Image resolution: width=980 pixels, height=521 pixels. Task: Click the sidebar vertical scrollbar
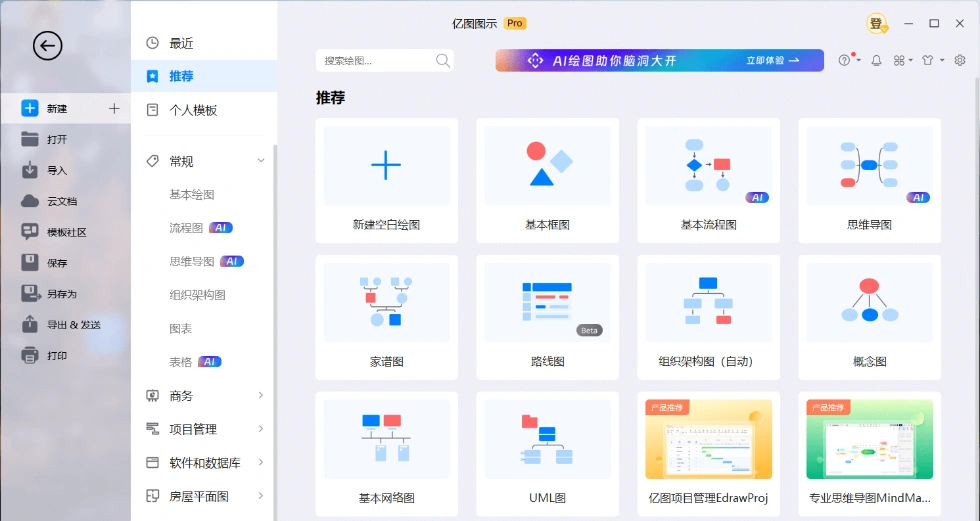(275, 331)
